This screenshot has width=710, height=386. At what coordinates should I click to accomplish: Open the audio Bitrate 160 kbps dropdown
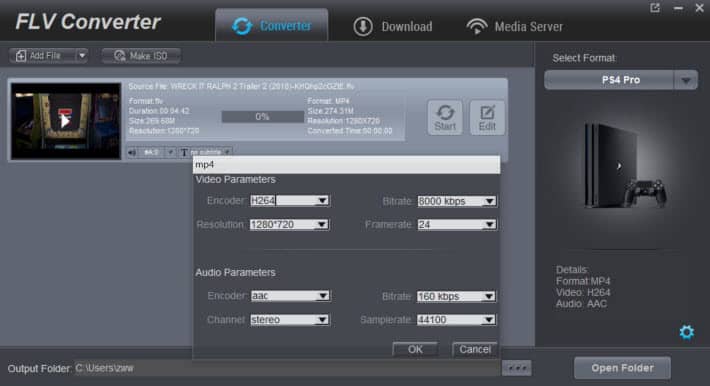(456, 296)
